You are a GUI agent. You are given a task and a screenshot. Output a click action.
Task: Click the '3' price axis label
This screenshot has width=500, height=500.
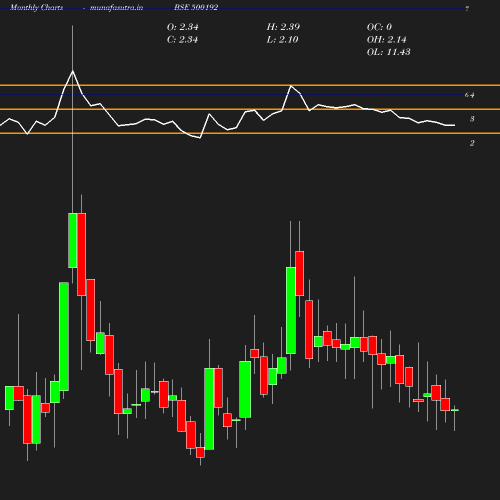[x=472, y=119]
